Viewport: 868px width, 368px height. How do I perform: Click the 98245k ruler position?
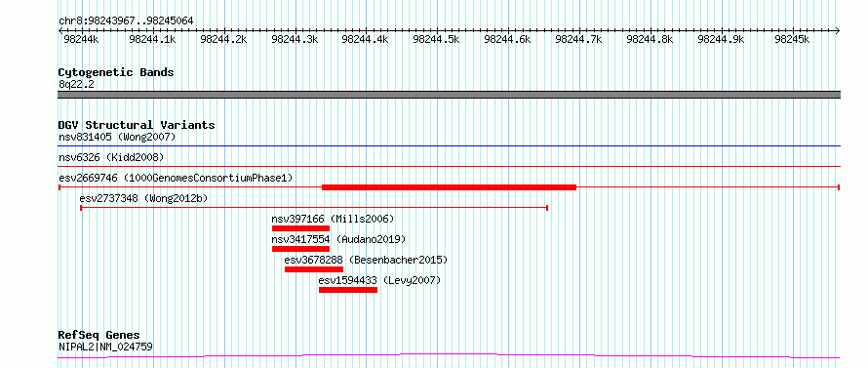[792, 39]
